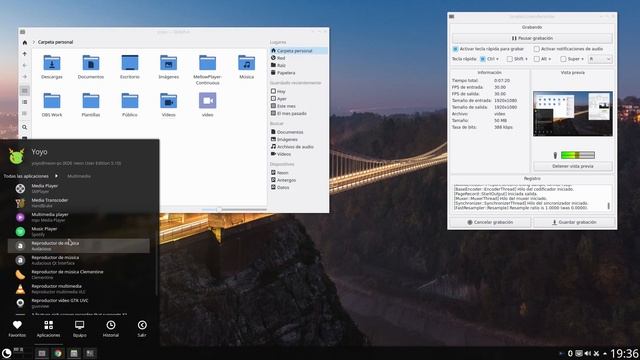Click 'Guardar grabación' button

coord(574,222)
